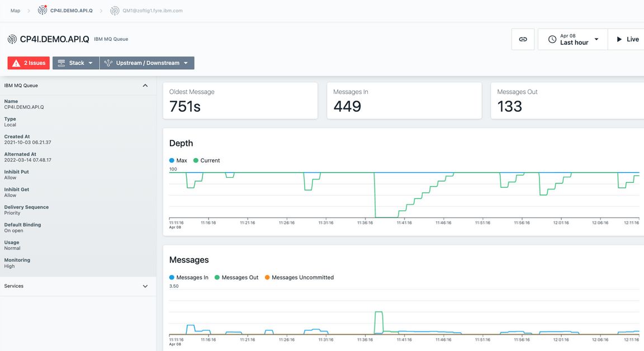The width and height of the screenshot is (644, 351).
Task: Click the Upstream / Downstream graph icon
Action: (x=108, y=63)
